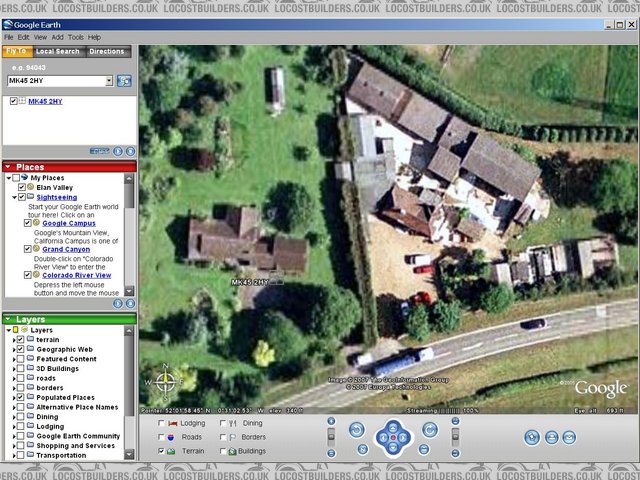Switch to the Directions tab

tap(107, 51)
